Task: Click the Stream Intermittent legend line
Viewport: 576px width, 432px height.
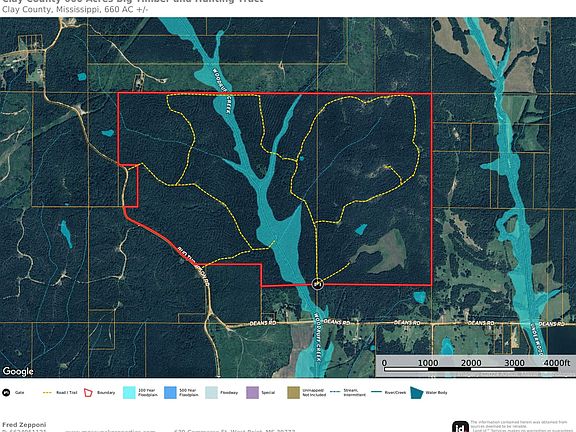Action: tap(335, 392)
